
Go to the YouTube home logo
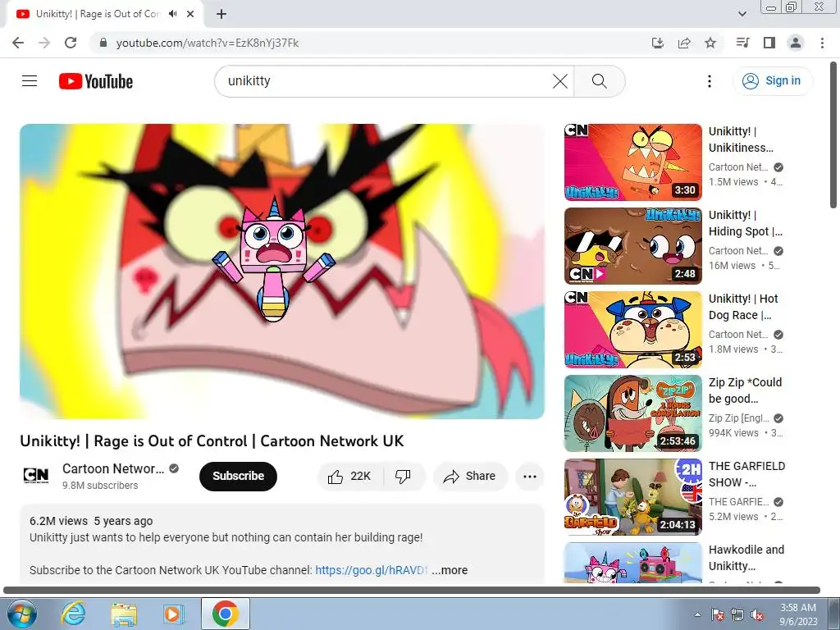point(96,81)
